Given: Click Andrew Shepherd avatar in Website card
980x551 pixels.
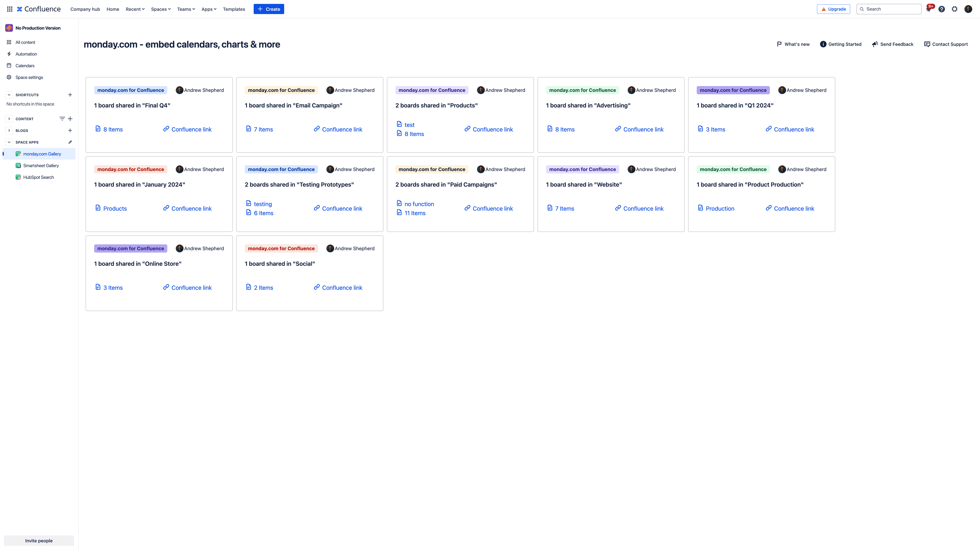Looking at the screenshot, I should [631, 170].
